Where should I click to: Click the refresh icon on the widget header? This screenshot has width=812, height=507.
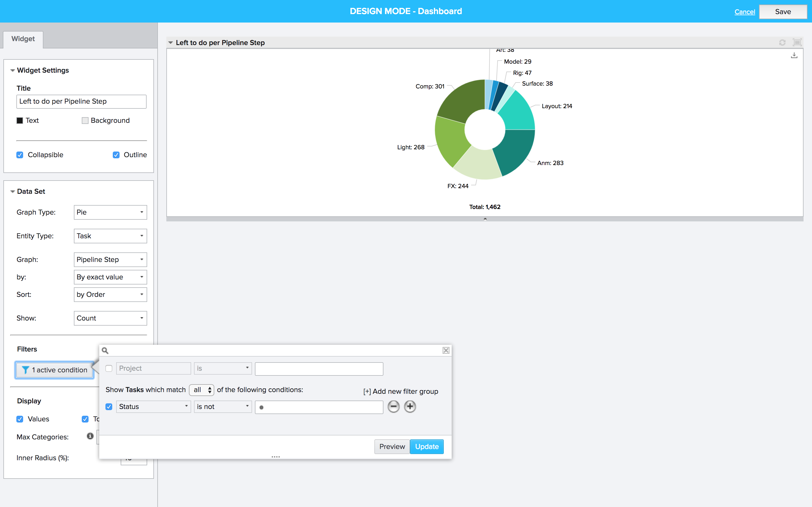[783, 42]
